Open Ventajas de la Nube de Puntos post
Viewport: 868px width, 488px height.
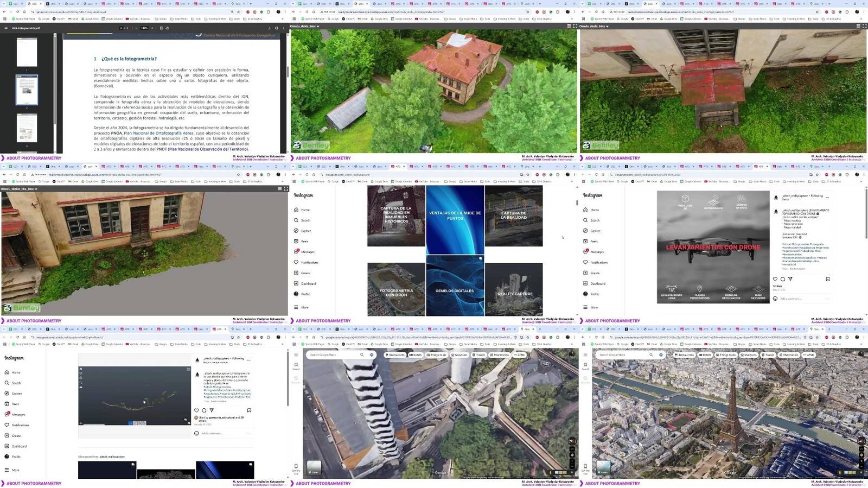[455, 220]
